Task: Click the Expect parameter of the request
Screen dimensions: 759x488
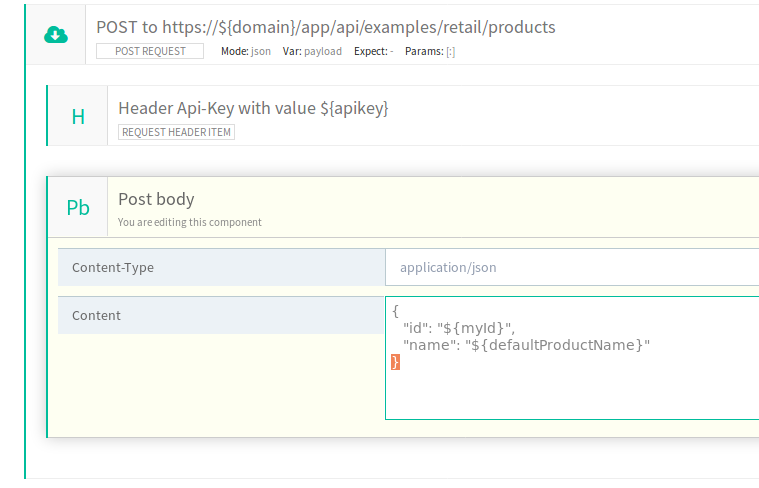Action: 373,51
